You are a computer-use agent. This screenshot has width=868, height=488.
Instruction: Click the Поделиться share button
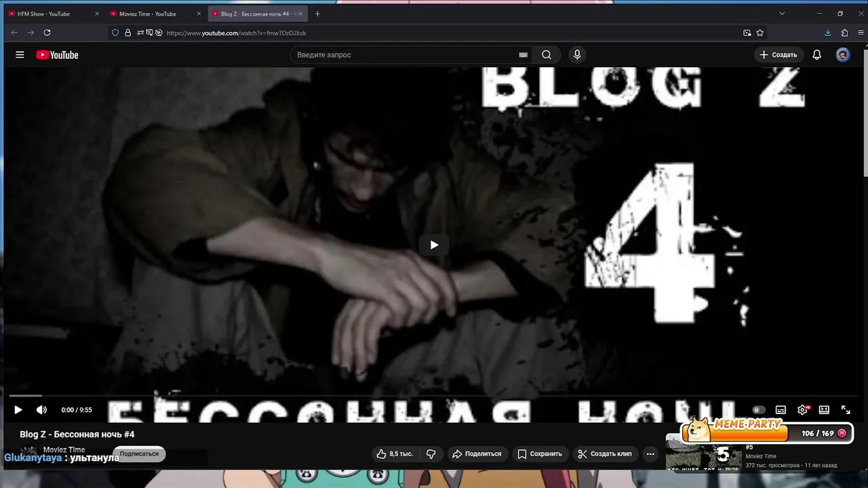click(477, 454)
